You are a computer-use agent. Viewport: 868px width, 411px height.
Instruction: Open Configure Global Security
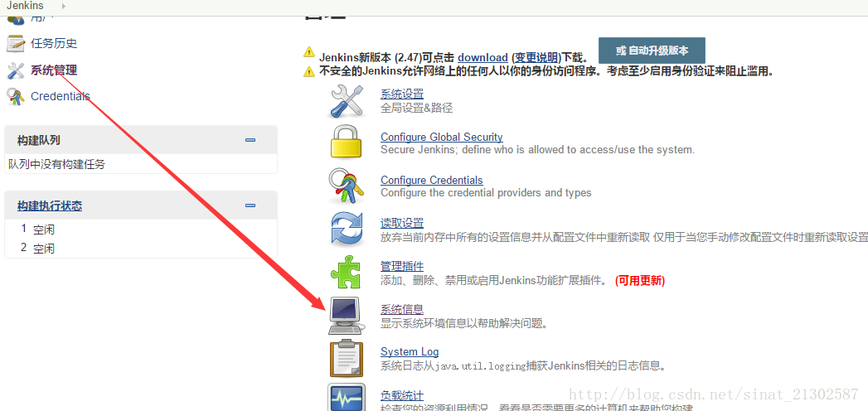442,138
